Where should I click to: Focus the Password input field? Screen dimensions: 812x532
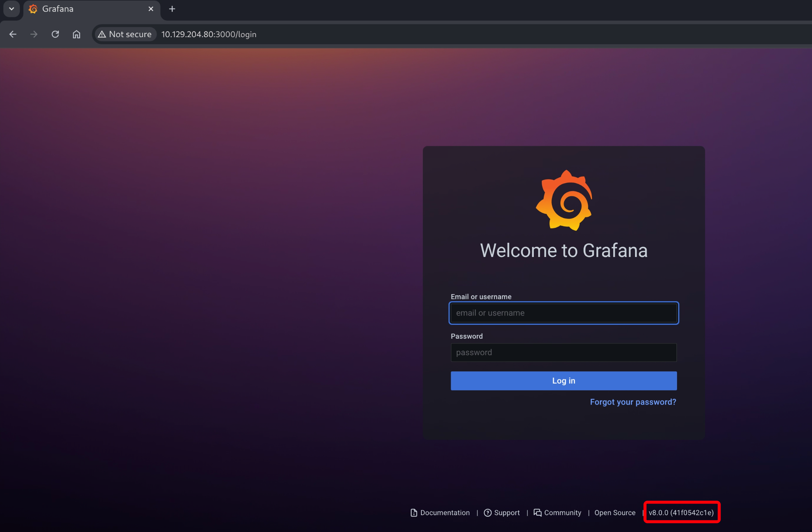(x=563, y=353)
